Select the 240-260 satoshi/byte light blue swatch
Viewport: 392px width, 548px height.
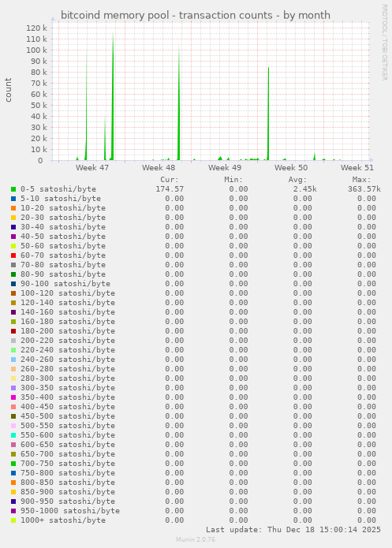point(13,360)
